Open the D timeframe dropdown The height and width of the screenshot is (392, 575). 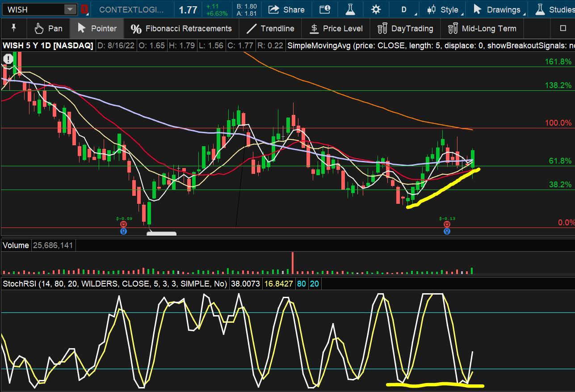coord(405,9)
